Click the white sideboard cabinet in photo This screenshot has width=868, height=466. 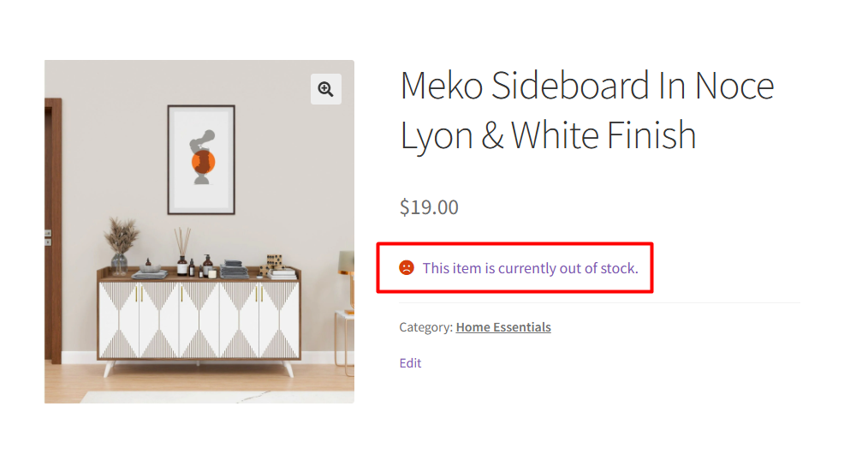click(x=199, y=319)
